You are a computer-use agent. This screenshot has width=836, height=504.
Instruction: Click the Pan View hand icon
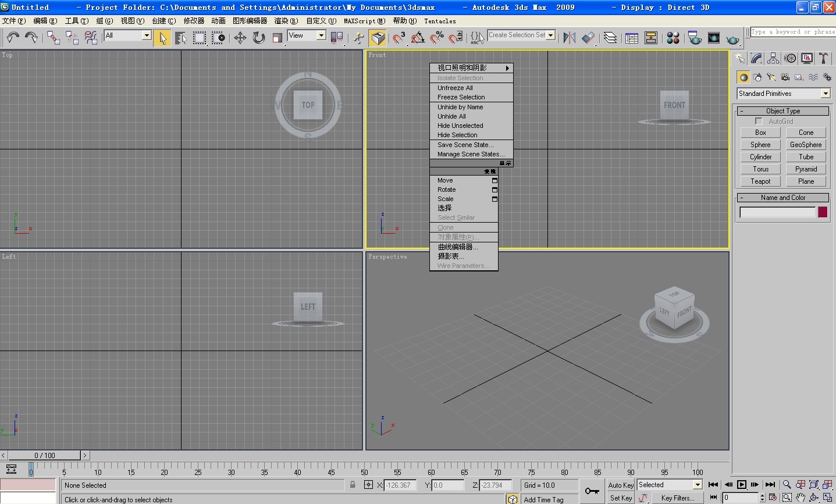[x=801, y=497]
